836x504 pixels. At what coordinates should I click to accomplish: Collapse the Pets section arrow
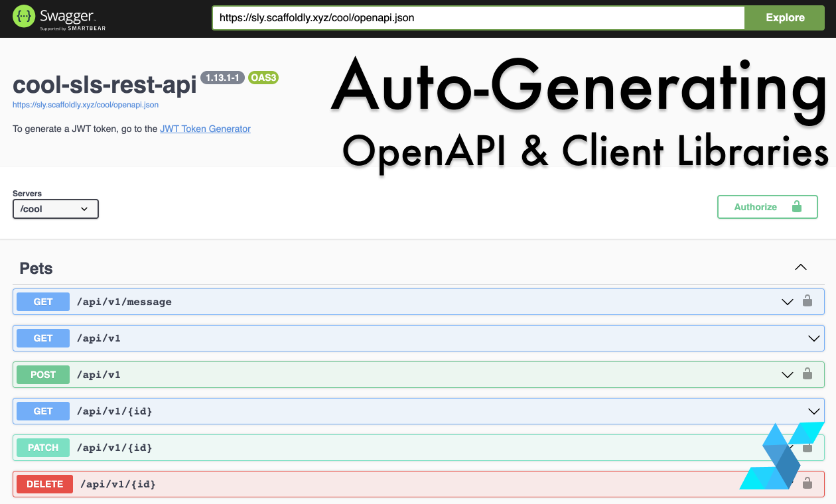pyautogui.click(x=801, y=267)
